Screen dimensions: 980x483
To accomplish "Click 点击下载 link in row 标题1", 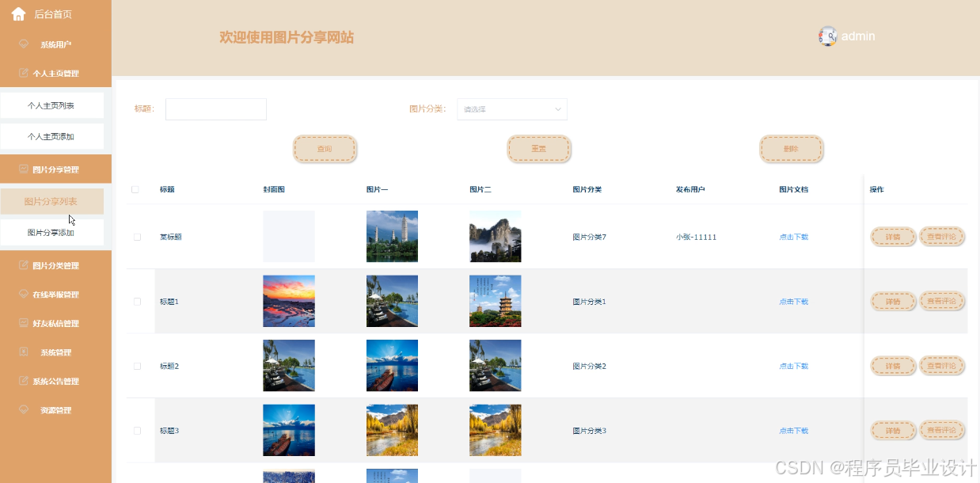I will tap(793, 302).
